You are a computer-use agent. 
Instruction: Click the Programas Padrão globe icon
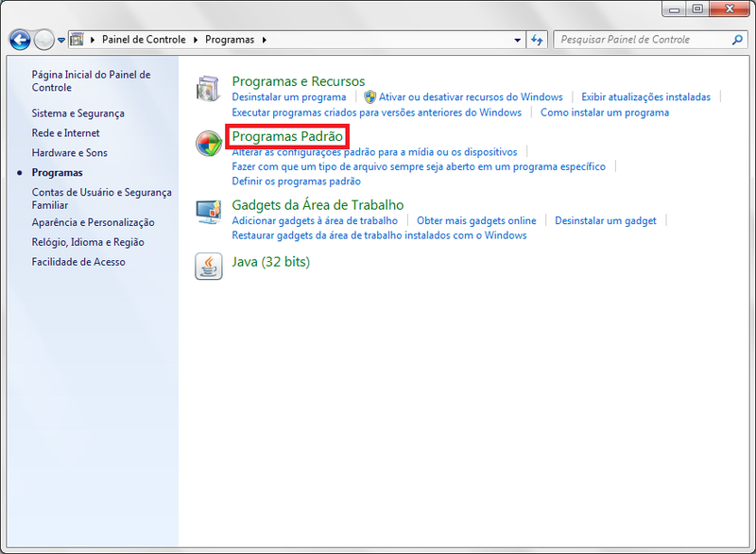[x=208, y=145]
